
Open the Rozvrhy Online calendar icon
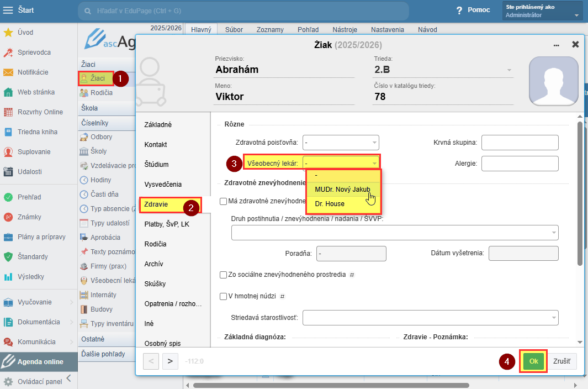(x=8, y=112)
